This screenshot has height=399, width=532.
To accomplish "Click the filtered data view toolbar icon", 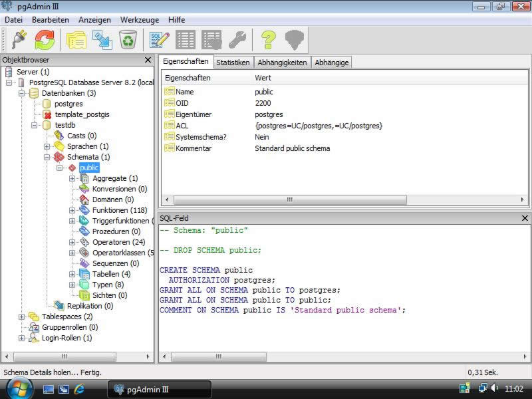I will pyautogui.click(x=211, y=40).
